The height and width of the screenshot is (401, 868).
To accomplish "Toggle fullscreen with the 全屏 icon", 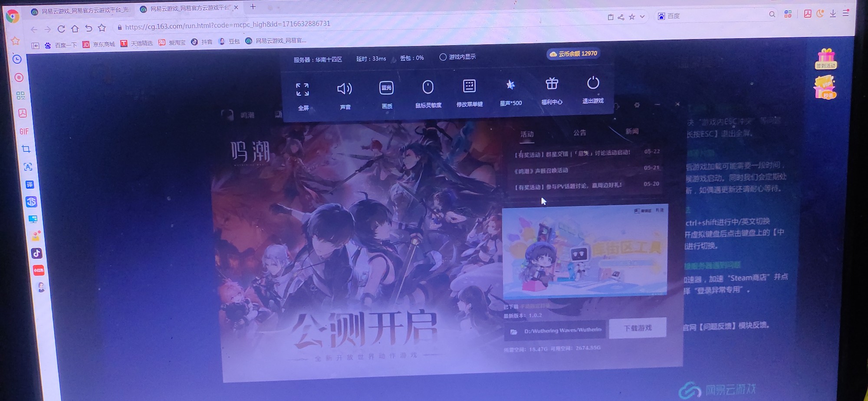I will [302, 90].
